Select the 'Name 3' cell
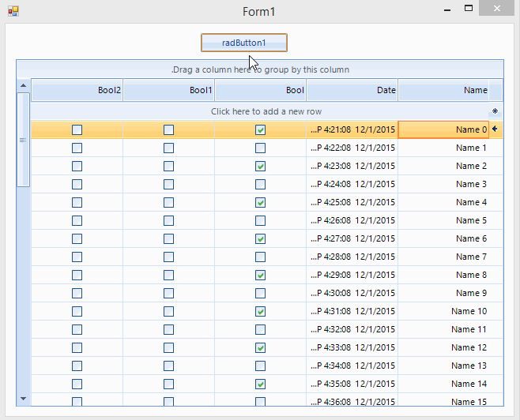This screenshot has width=520, height=420. pyautogui.click(x=443, y=184)
